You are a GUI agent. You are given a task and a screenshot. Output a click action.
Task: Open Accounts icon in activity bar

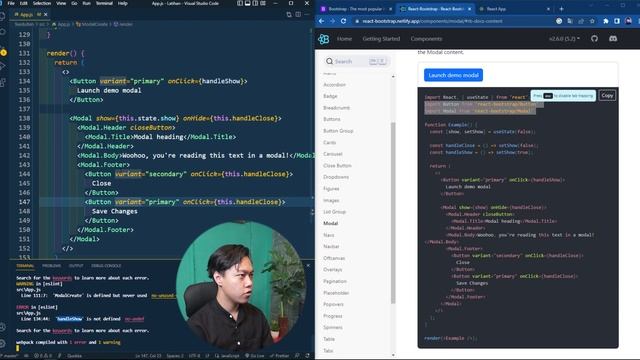pos(3,327)
